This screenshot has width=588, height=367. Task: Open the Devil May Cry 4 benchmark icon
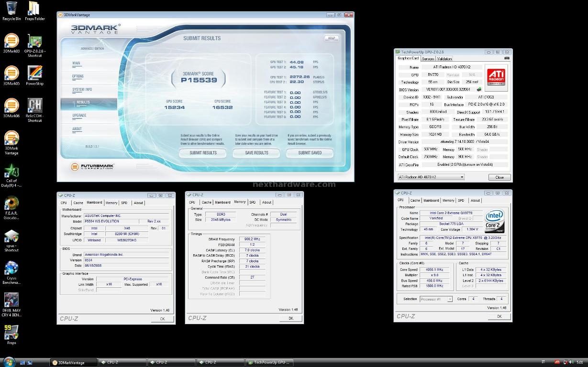[11, 305]
